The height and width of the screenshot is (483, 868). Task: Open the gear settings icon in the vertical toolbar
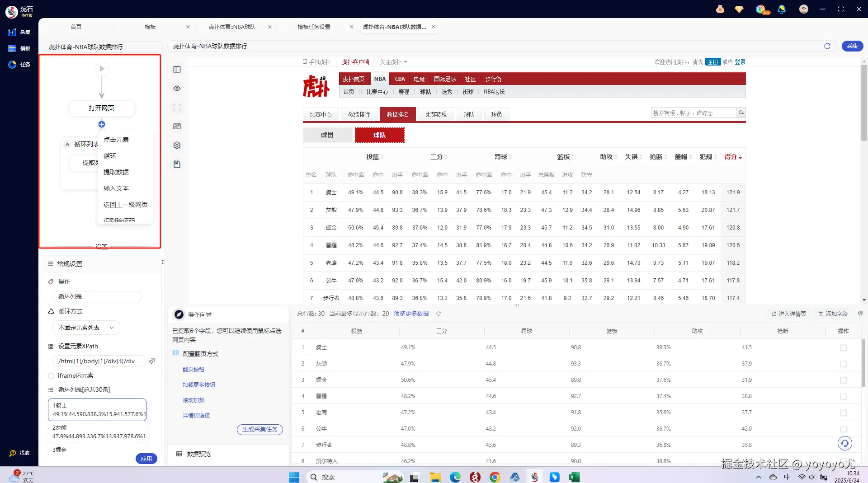(x=177, y=145)
